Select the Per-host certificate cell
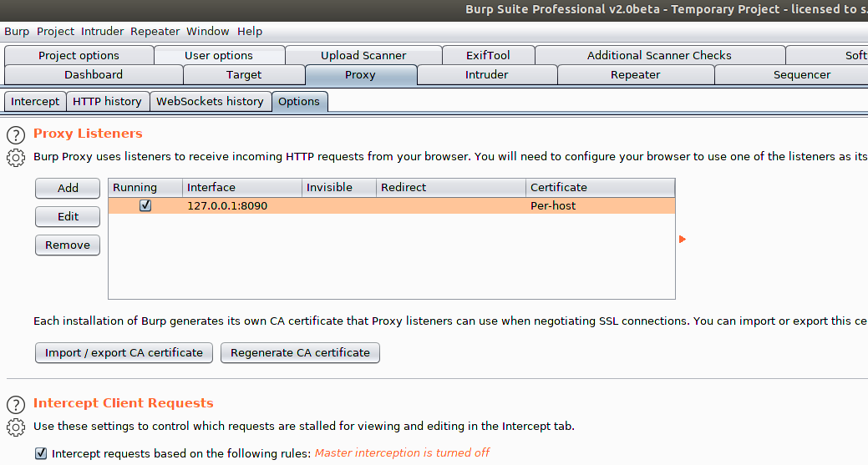Viewport: 868px width, 465px height. click(x=600, y=205)
